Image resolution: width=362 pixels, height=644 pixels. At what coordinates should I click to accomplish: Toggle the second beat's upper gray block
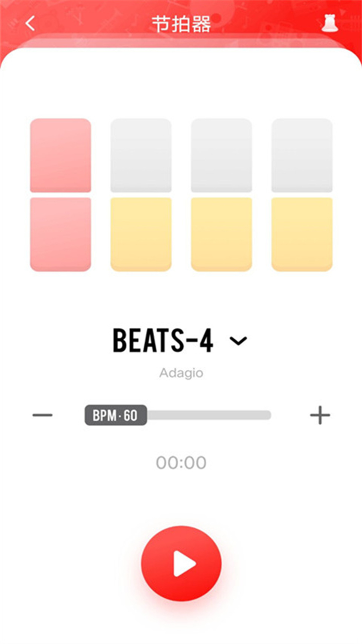click(141, 155)
